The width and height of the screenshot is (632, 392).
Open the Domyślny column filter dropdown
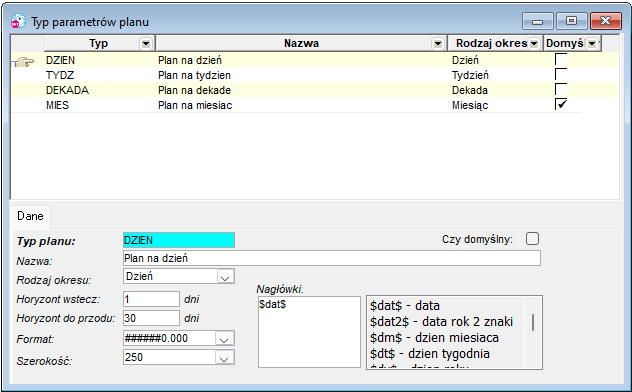[x=592, y=44]
